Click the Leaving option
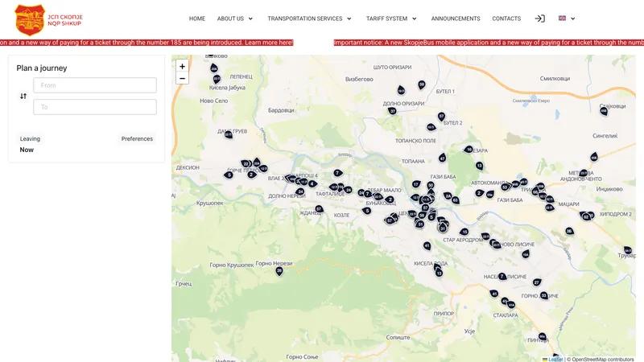 30,138
